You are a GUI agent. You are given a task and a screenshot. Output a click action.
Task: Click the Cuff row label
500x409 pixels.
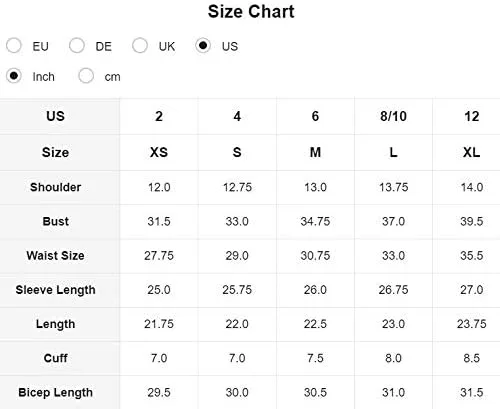point(55,358)
